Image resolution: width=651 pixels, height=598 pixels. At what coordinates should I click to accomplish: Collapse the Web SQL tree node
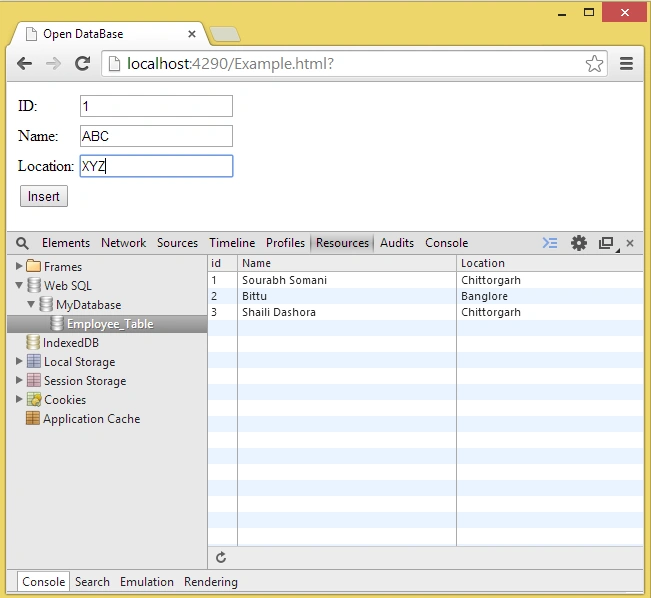point(19,285)
